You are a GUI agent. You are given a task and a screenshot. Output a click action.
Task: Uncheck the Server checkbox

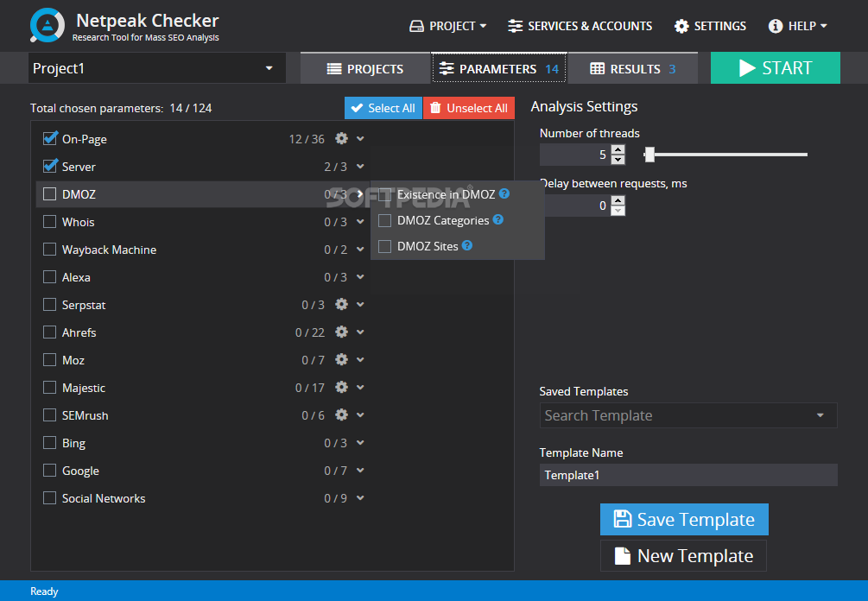click(50, 166)
